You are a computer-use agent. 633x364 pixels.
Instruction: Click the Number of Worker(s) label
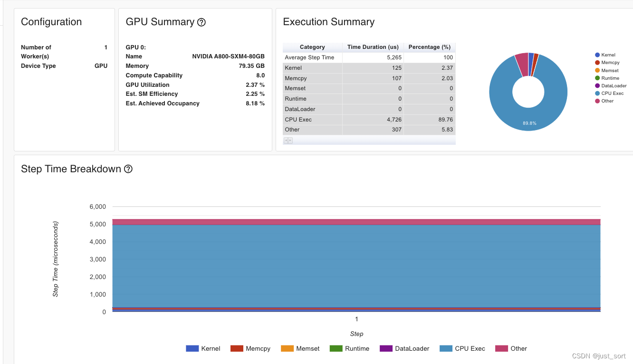click(36, 52)
